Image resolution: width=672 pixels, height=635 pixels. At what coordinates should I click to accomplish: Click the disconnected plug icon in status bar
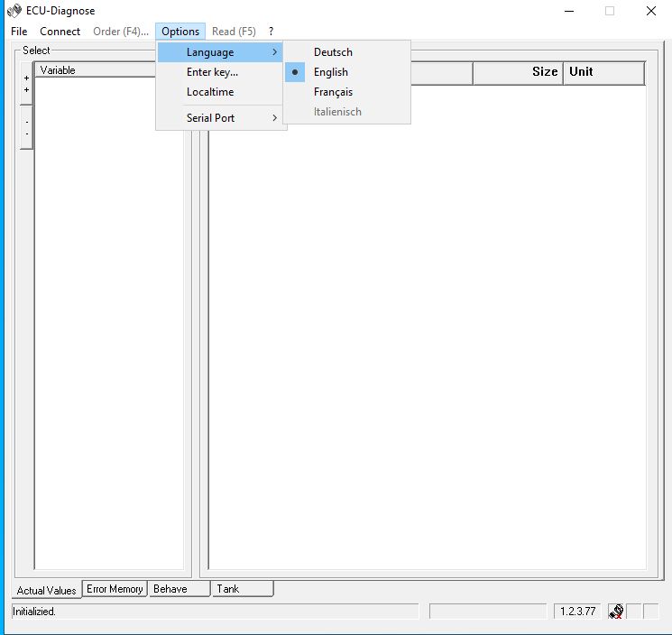pos(616,611)
